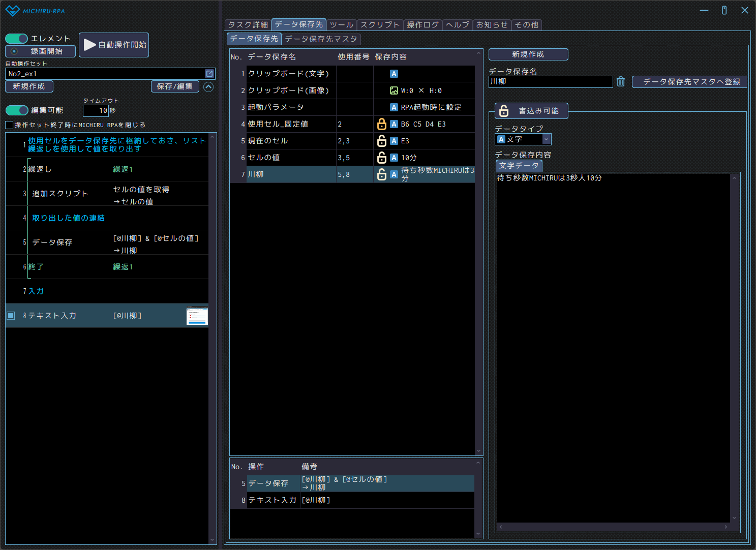Open the データタイプ dropdown
This screenshot has width=756, height=550.
[x=546, y=139]
